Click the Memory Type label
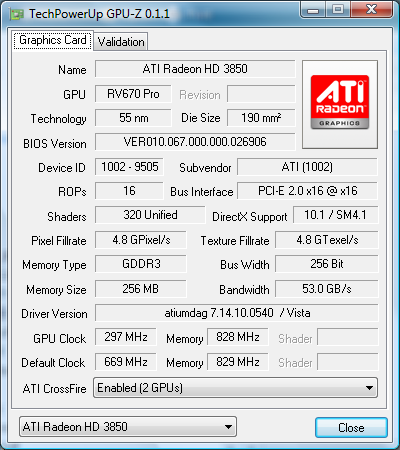 (x=54, y=265)
